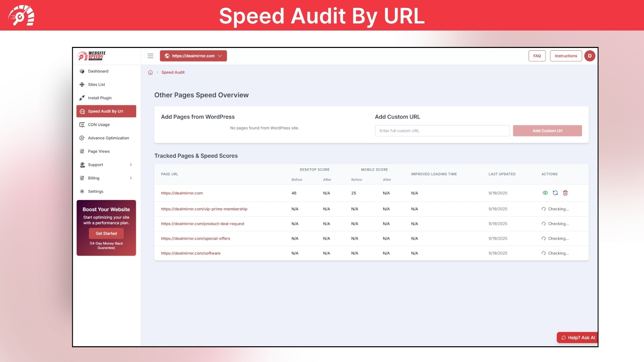Open Page Views using its document icon
Screen dimensions: 644x362
(x=82, y=151)
